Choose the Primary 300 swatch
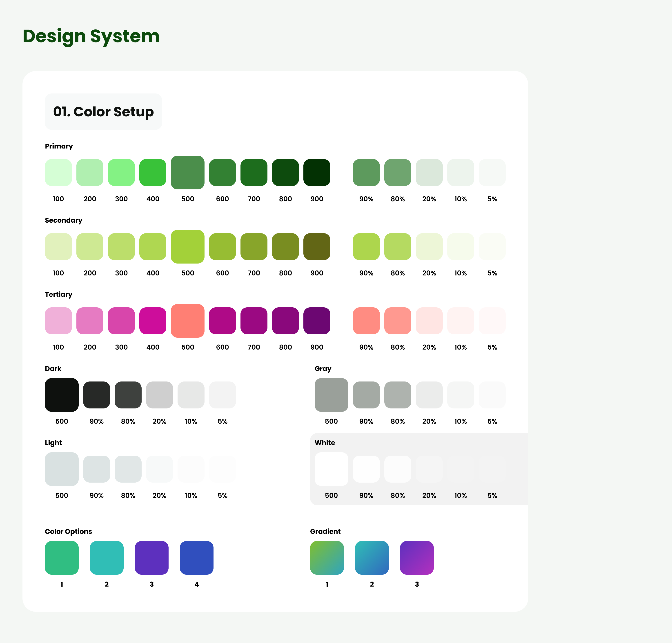Screen dimensions: 672x643 pos(121,172)
